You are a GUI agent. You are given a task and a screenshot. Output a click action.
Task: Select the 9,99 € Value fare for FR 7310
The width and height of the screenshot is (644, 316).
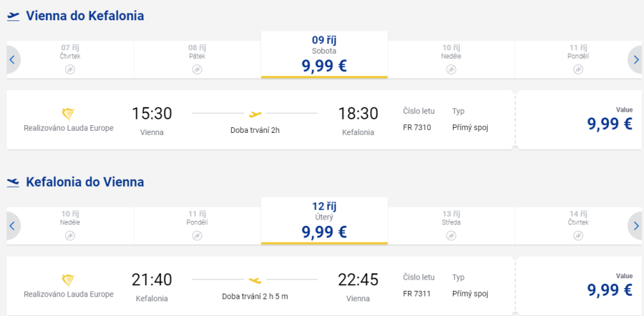[x=609, y=123]
